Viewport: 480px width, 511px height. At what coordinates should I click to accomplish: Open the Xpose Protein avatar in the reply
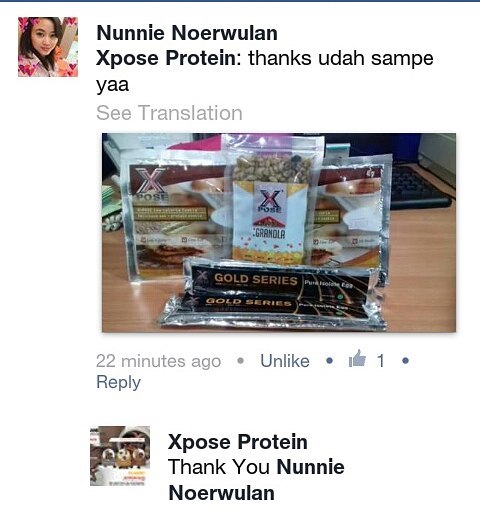120,456
